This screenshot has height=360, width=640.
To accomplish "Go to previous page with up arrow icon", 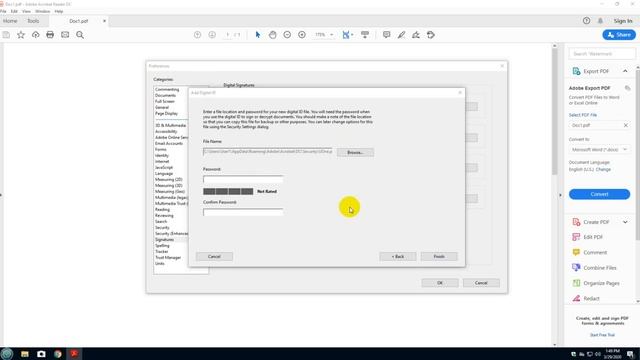I will pyautogui.click(x=197, y=35).
